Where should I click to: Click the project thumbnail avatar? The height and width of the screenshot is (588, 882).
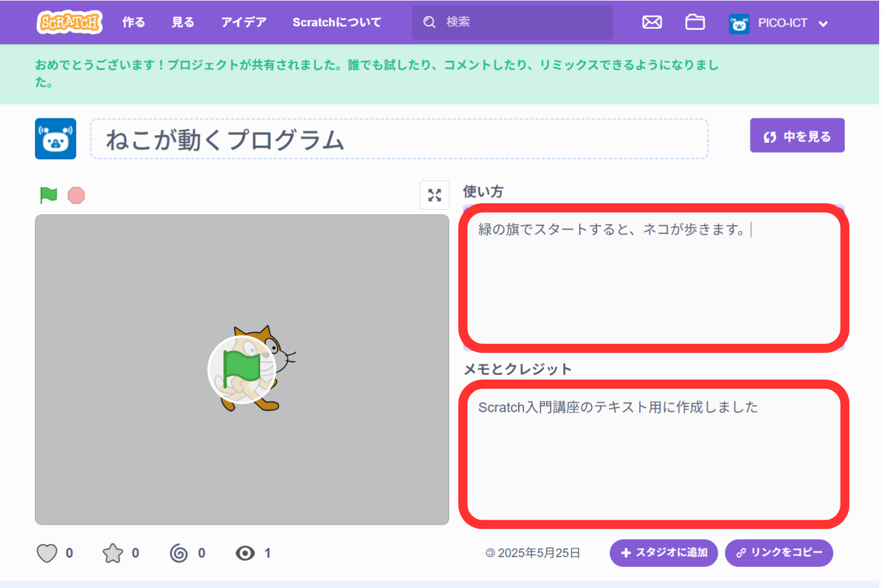[x=55, y=138]
